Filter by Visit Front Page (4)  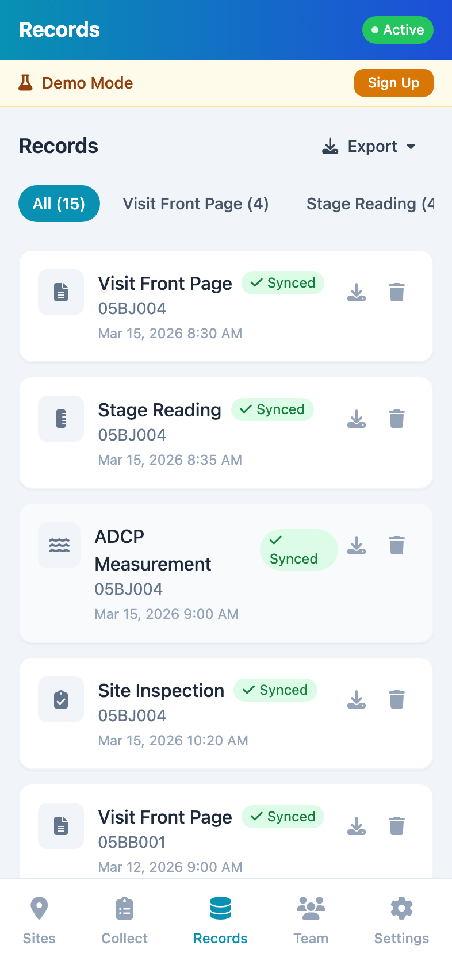click(x=196, y=204)
